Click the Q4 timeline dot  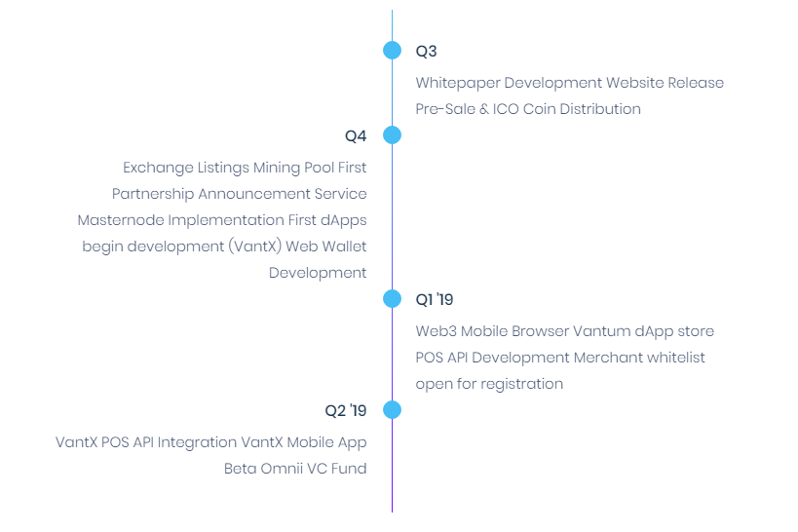click(392, 134)
